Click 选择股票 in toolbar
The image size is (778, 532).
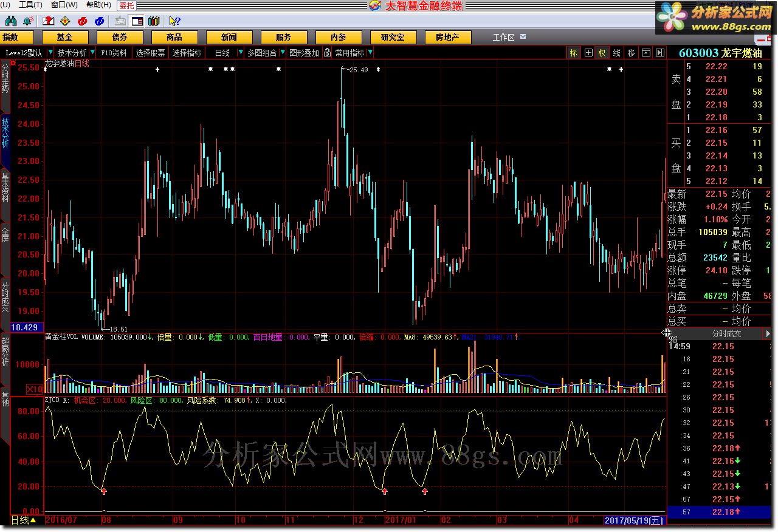point(150,53)
